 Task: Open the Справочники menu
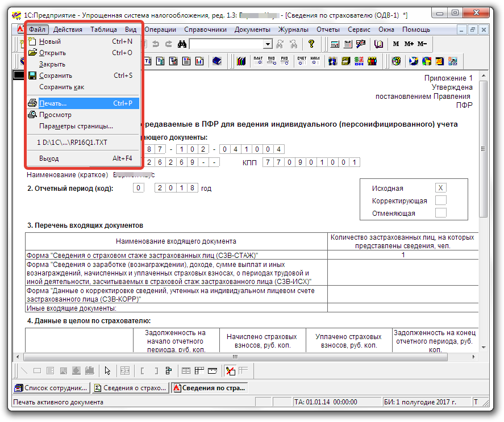205,30
